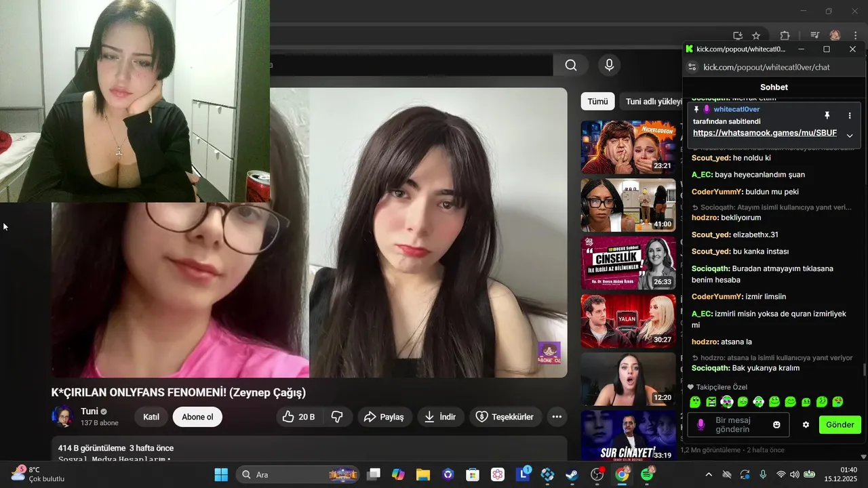The height and width of the screenshot is (488, 868).
Task: Click message text 'elizabethx.31'
Action: [755, 235]
